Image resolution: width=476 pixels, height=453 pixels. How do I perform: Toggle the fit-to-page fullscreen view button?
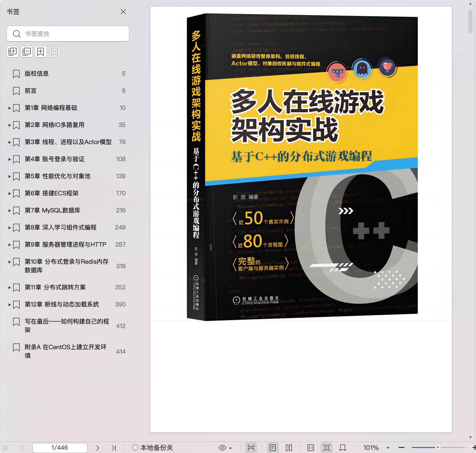[x=327, y=448]
